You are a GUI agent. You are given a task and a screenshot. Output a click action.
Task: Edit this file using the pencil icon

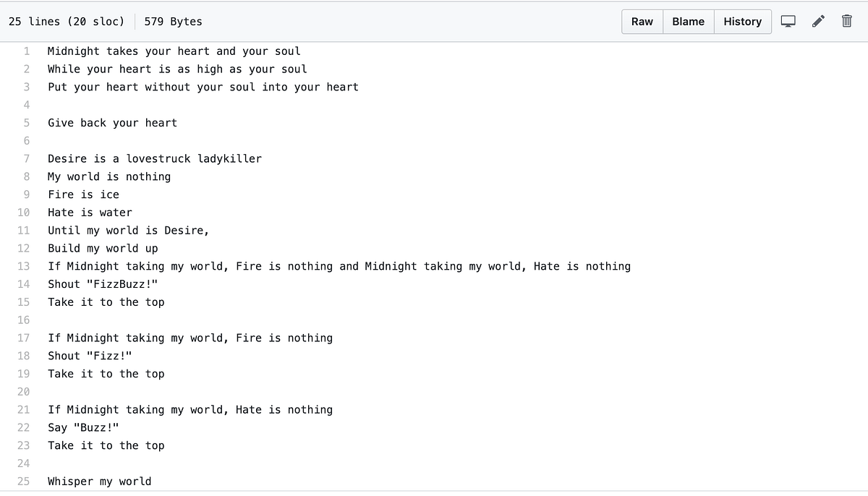pyautogui.click(x=818, y=22)
